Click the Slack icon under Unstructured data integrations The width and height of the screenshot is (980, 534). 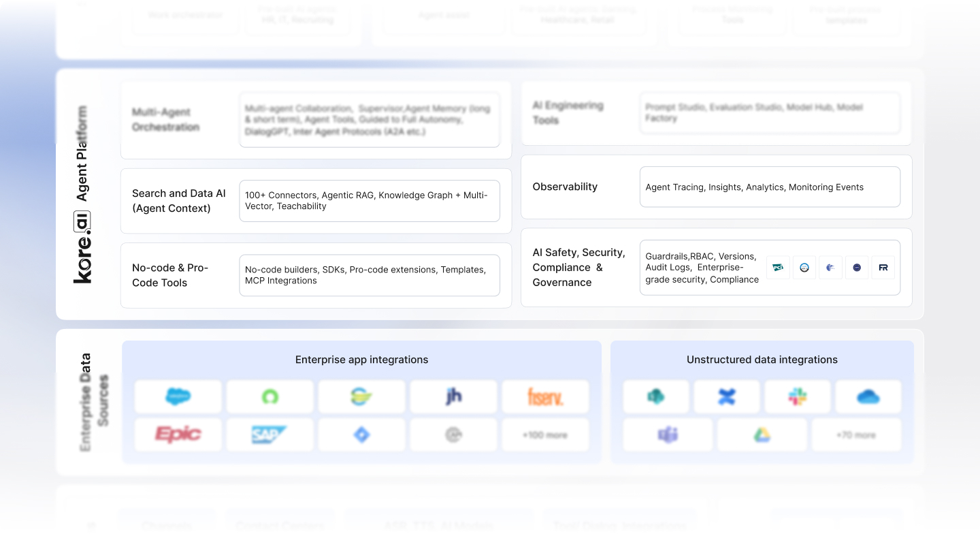point(797,396)
